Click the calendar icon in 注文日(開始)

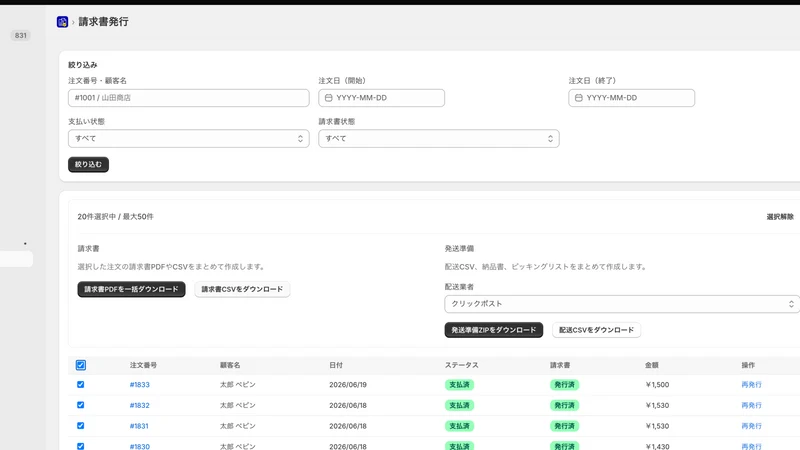click(329, 98)
